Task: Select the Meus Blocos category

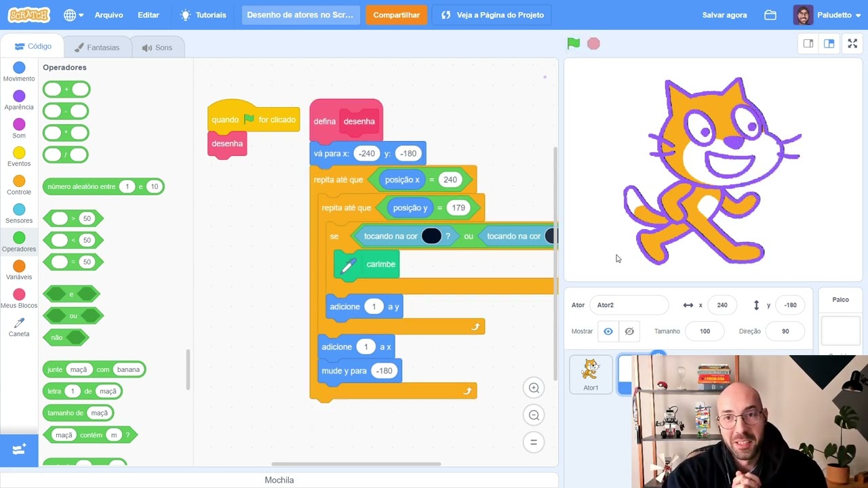Action: (x=19, y=299)
